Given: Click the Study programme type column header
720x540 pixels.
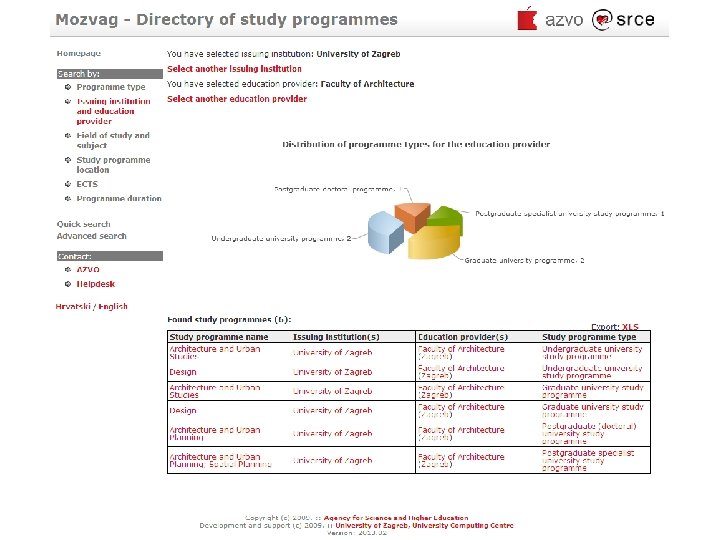Looking at the screenshot, I should pyautogui.click(x=589, y=337).
